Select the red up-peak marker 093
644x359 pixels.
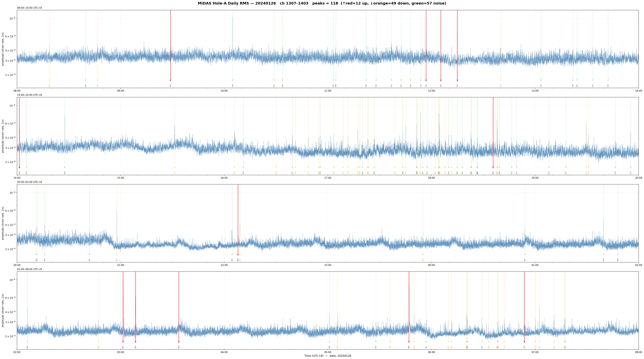pyautogui.click(x=136, y=341)
